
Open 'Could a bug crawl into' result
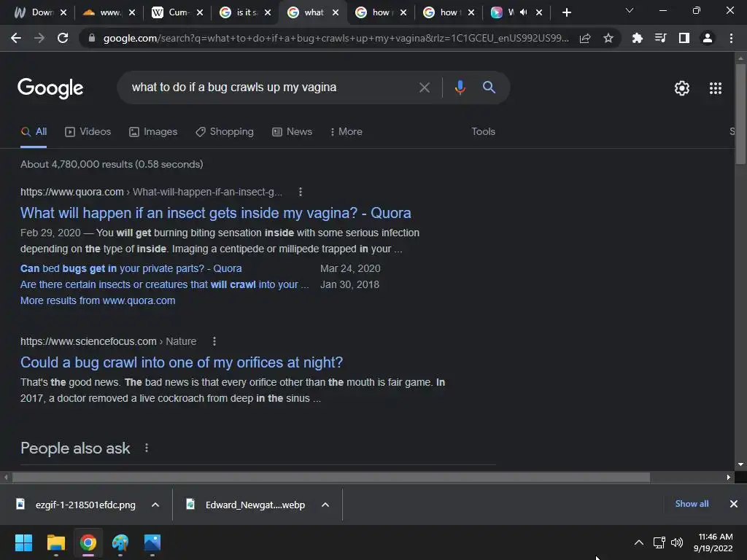click(x=182, y=362)
